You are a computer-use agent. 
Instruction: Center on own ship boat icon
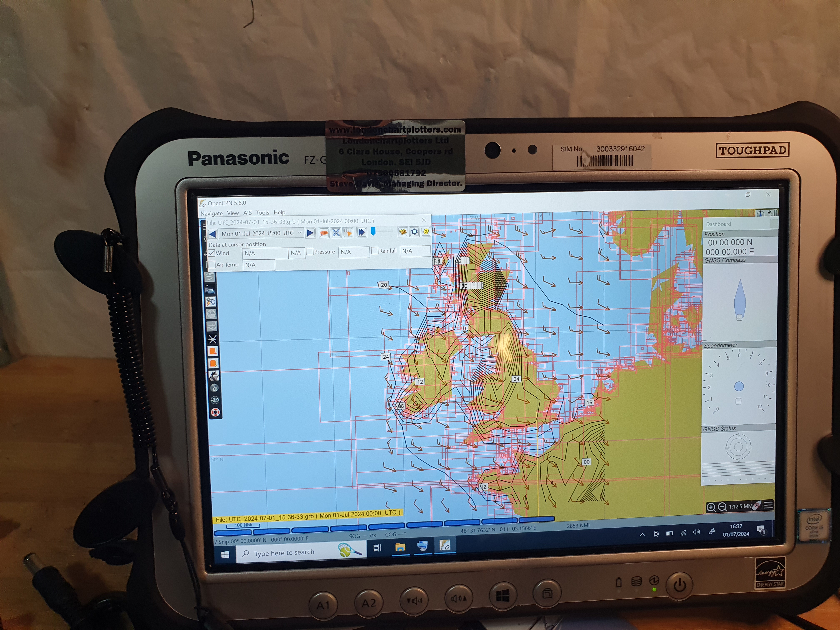tap(757, 505)
